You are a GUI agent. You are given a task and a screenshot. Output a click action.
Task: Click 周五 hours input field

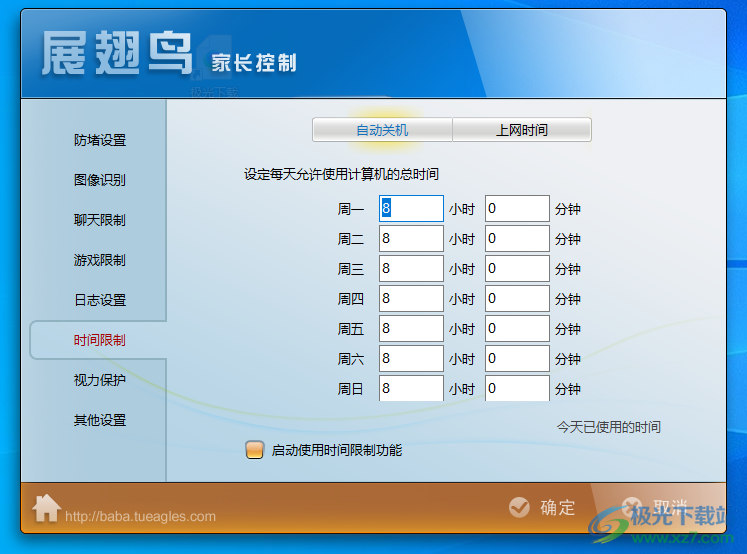[411, 328]
